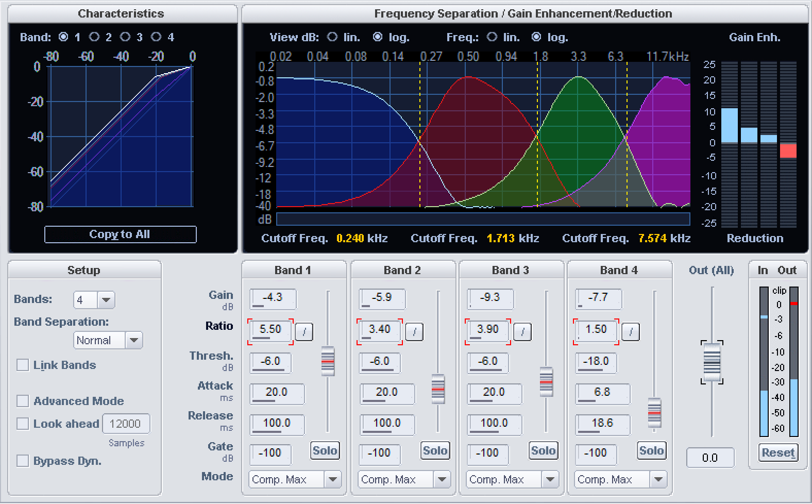Click Band 4 Gain field -7.7
812x504 pixels.
[x=599, y=299]
